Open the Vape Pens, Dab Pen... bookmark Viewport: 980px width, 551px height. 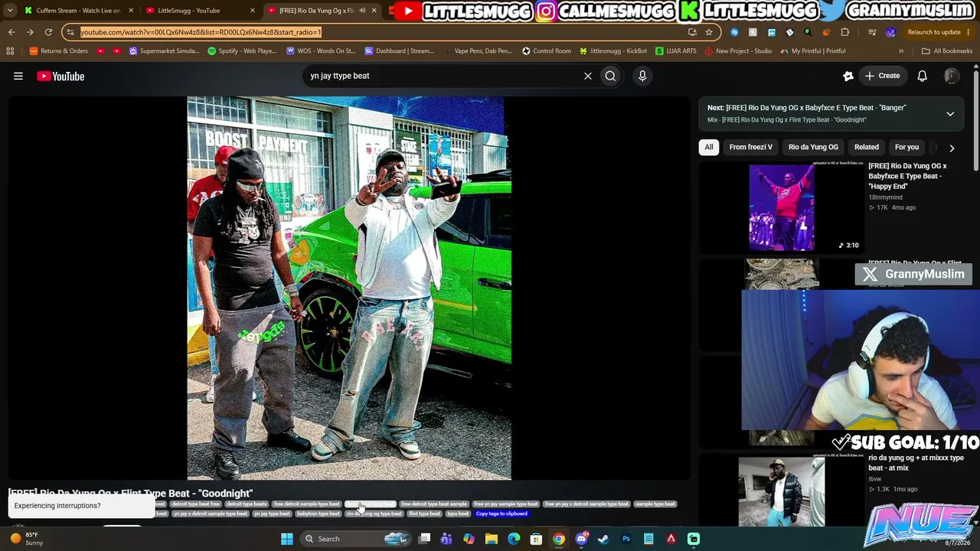(x=478, y=51)
